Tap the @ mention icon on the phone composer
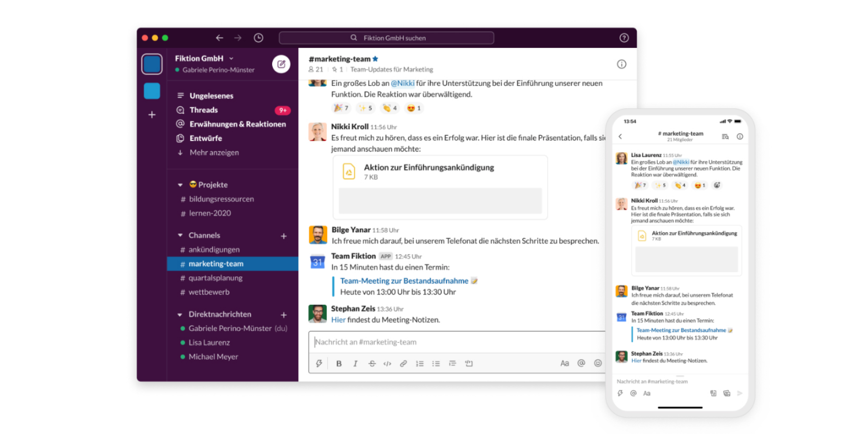The height and width of the screenshot is (434, 868). point(634,393)
